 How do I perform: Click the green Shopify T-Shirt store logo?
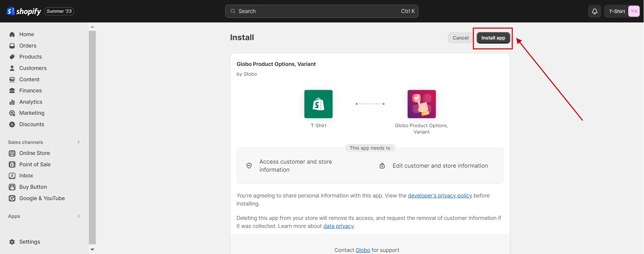pos(318,104)
